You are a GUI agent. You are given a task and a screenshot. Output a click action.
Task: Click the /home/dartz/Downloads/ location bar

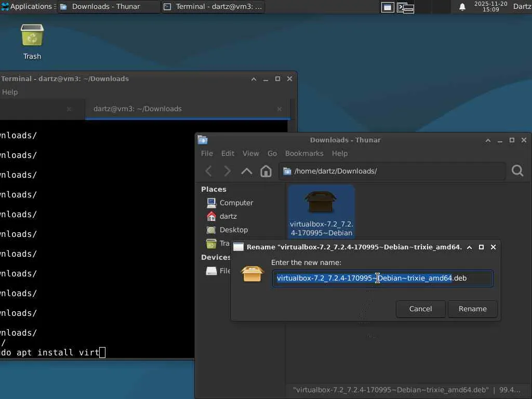(x=392, y=171)
